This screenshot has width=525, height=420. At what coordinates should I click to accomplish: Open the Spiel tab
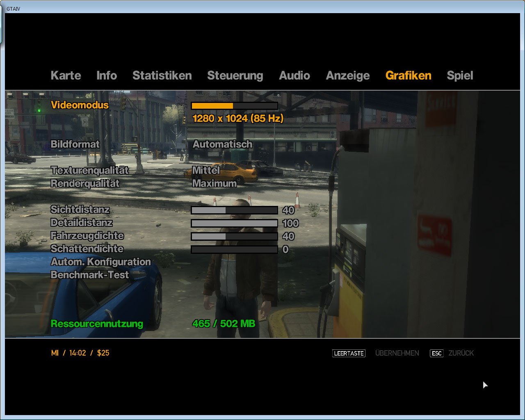pos(460,76)
